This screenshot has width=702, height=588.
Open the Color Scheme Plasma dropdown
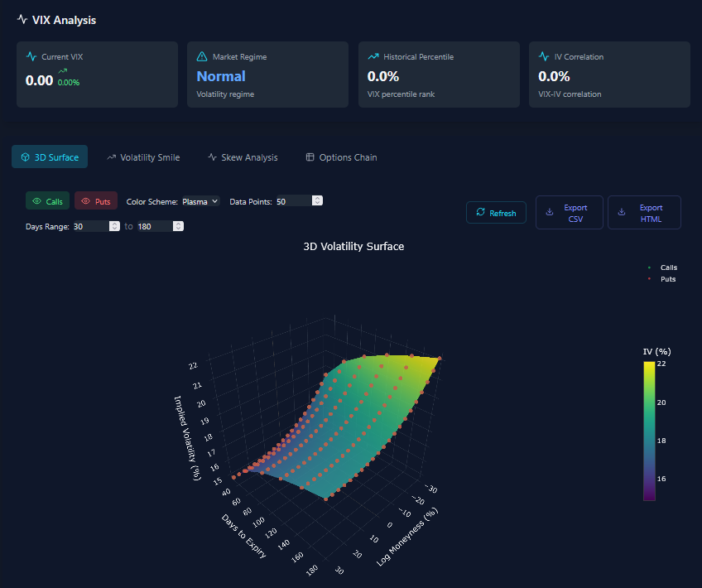(x=200, y=201)
